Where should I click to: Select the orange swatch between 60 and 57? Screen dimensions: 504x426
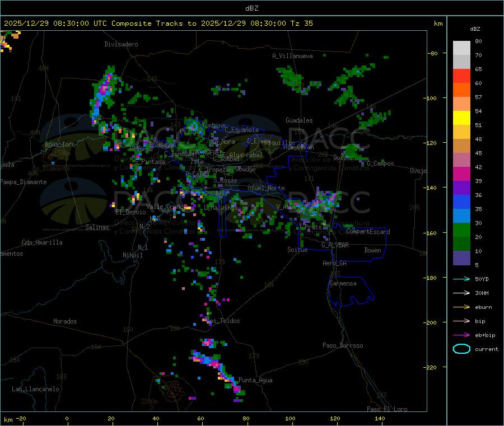pyautogui.click(x=461, y=90)
